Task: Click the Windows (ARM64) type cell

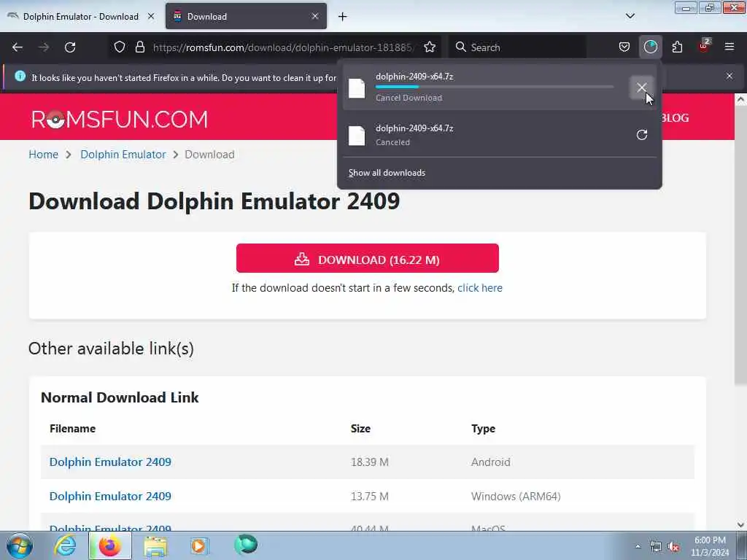Action: pos(516,496)
